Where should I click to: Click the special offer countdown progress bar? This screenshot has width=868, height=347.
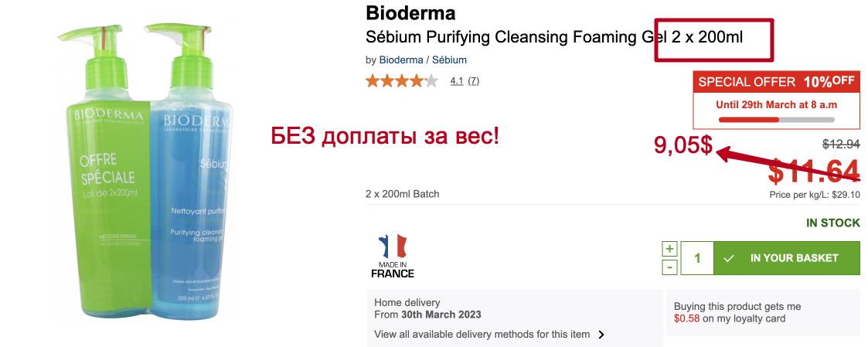click(x=776, y=120)
